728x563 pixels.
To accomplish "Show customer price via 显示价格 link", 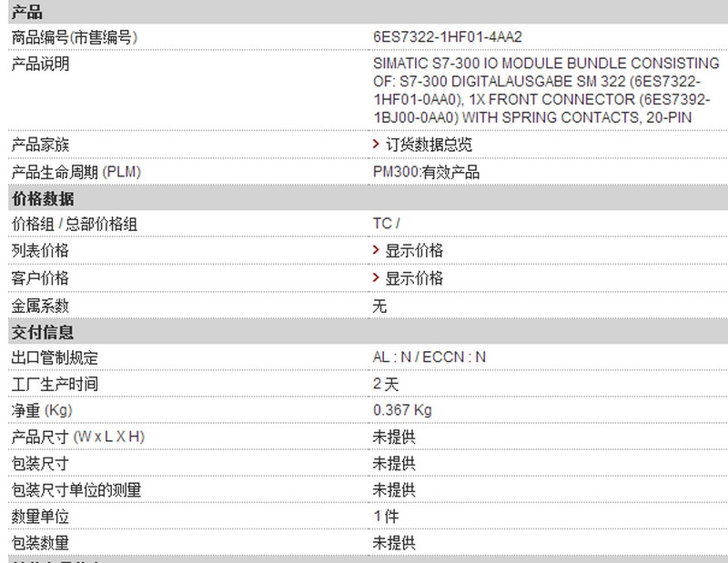I will [414, 278].
